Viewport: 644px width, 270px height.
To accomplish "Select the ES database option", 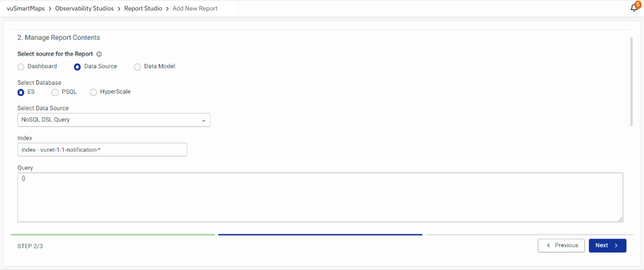I will pos(21,92).
